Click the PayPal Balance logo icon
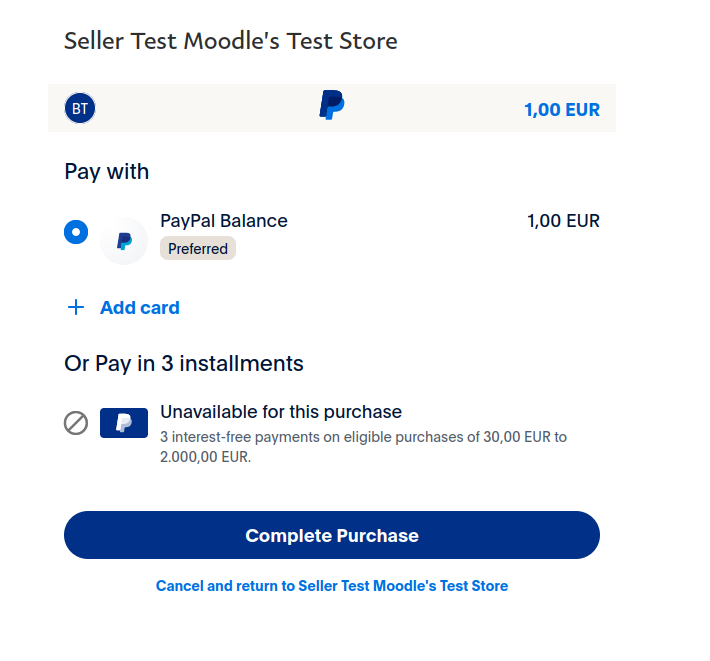The height and width of the screenshot is (661, 710). pyautogui.click(x=124, y=241)
